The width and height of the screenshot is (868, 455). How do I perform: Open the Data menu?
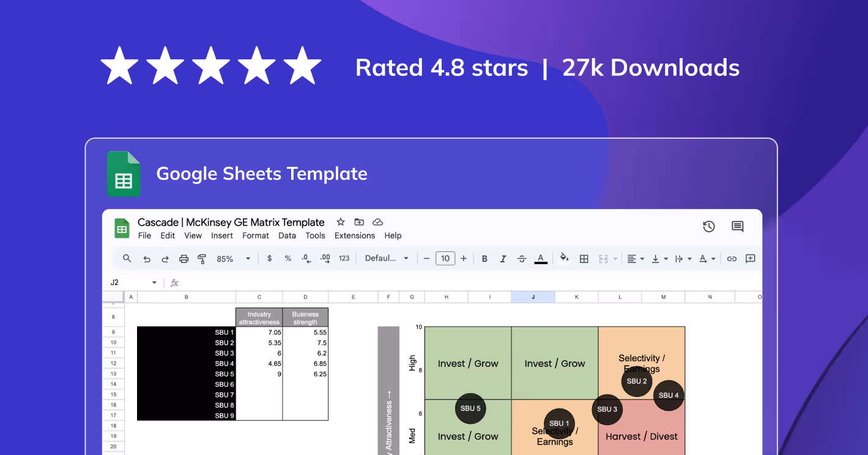[287, 235]
